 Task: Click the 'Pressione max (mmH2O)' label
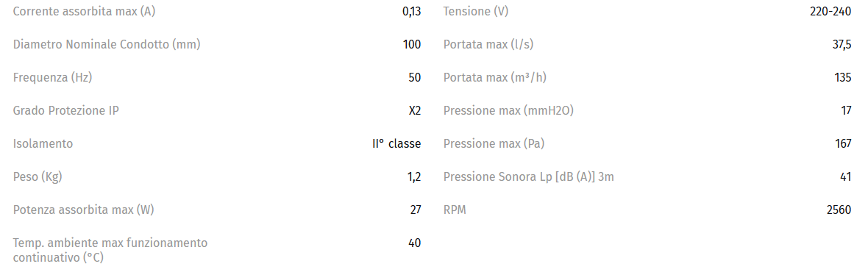508,110
